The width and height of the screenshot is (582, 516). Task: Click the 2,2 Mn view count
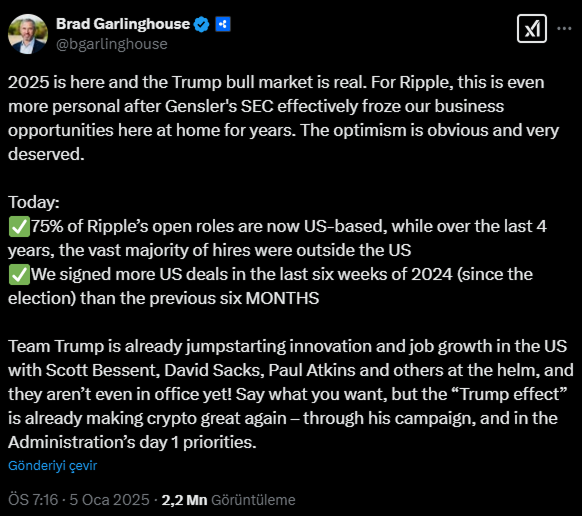pyautogui.click(x=184, y=500)
